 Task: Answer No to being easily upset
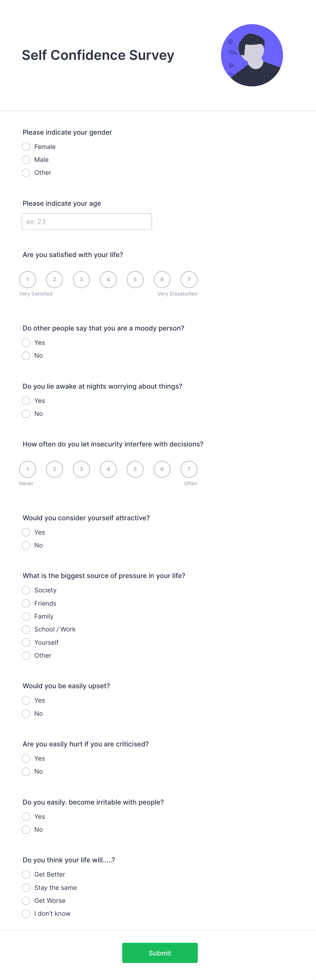26,713
